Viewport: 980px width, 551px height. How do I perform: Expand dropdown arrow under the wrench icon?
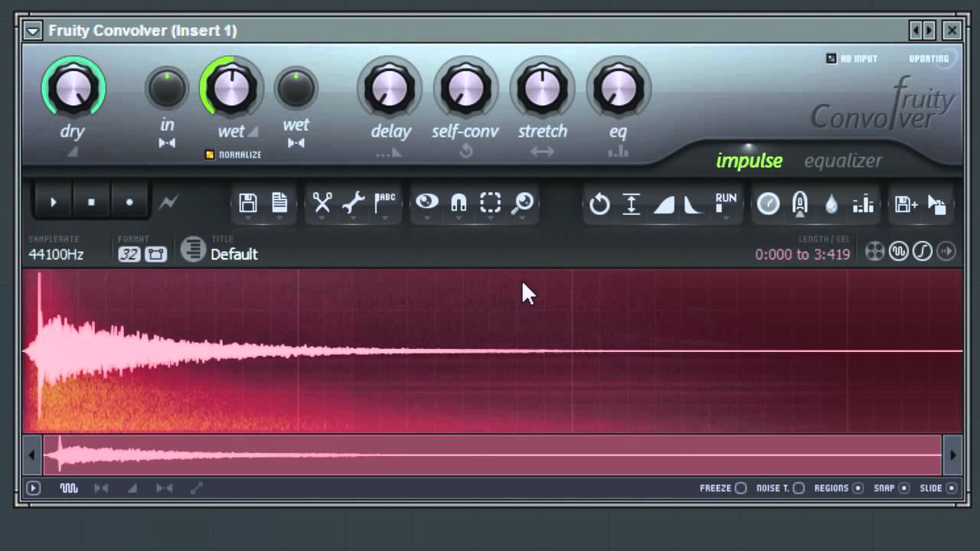(353, 219)
